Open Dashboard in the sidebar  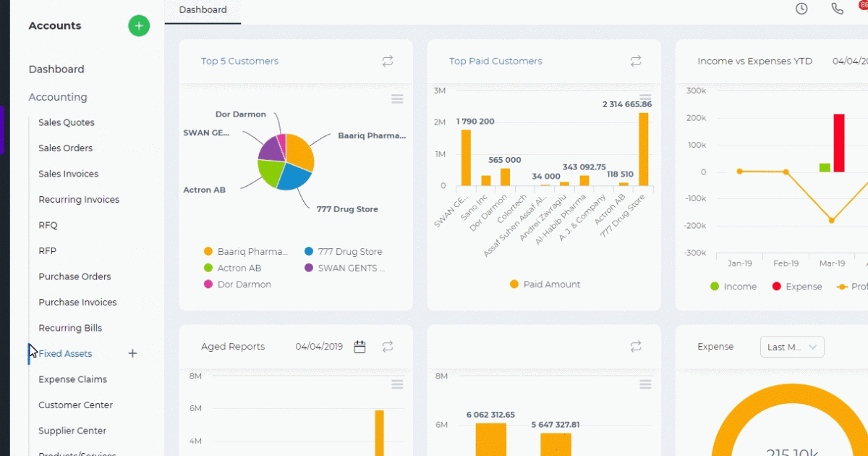click(56, 69)
